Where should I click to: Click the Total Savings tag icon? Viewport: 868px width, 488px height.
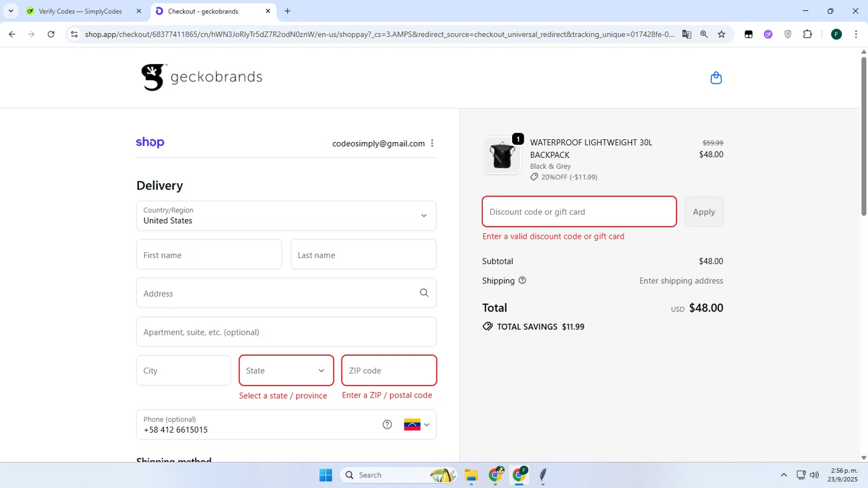[x=488, y=327]
